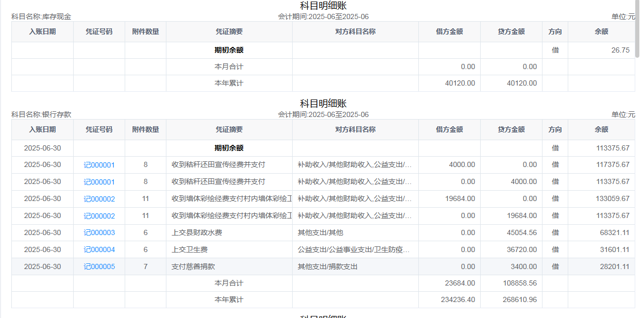The width and height of the screenshot is (644, 318).
Task: Click 对方科目名称 header in 库存现金 table
Action: (x=355, y=32)
